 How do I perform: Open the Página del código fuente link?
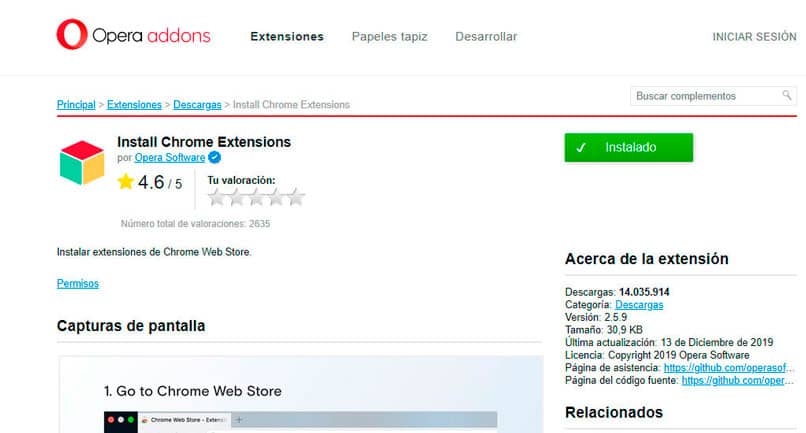[x=737, y=381]
